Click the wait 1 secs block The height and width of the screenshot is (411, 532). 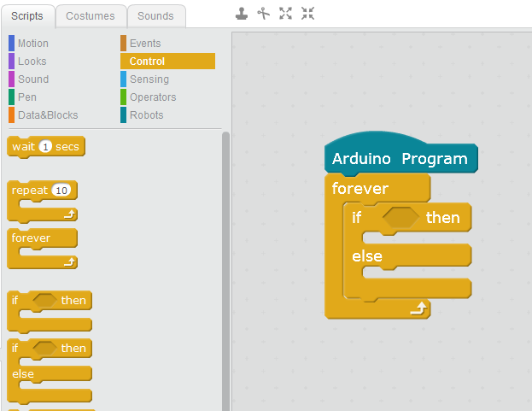[x=46, y=147]
